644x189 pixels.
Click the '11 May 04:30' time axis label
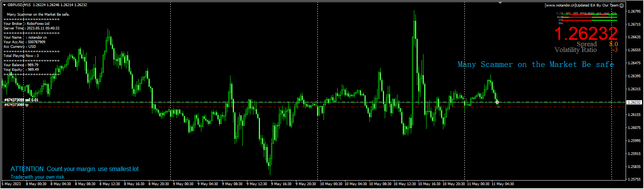pos(503,184)
